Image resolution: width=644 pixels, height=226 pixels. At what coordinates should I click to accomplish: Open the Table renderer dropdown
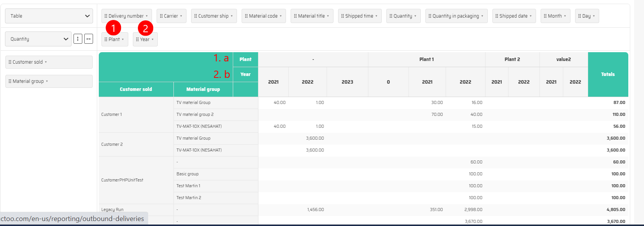coord(49,16)
